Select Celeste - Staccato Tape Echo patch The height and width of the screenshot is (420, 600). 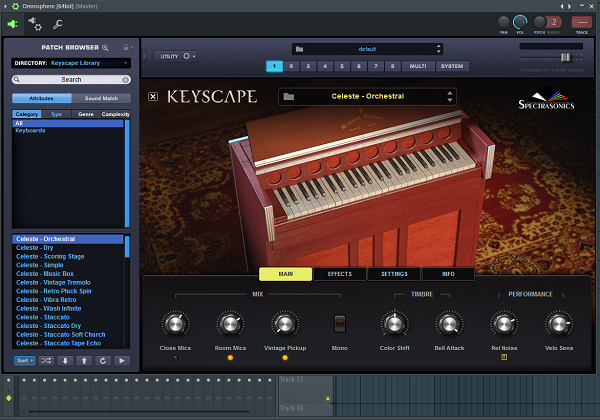[x=59, y=343]
